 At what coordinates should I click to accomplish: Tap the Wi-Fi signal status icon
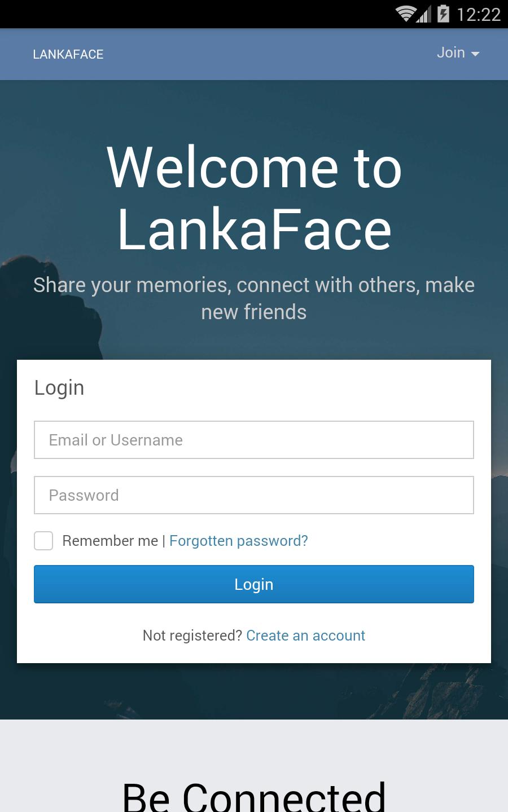coord(406,14)
